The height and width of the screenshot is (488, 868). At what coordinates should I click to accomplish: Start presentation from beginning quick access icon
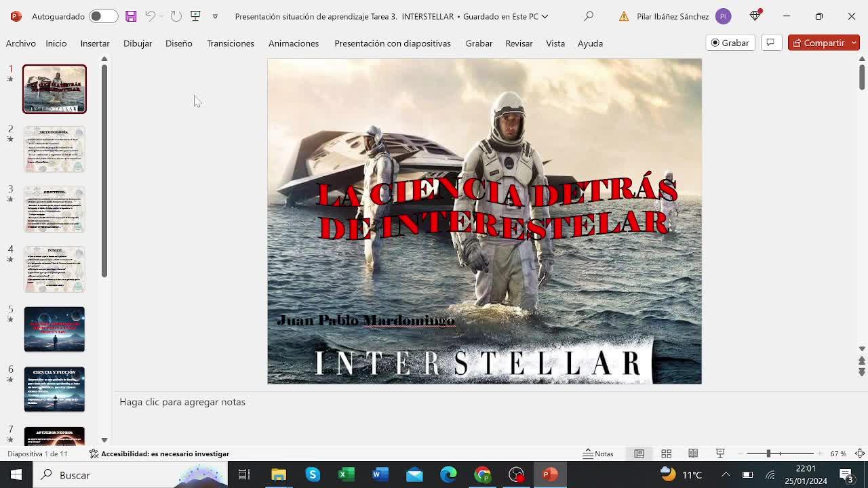click(195, 16)
